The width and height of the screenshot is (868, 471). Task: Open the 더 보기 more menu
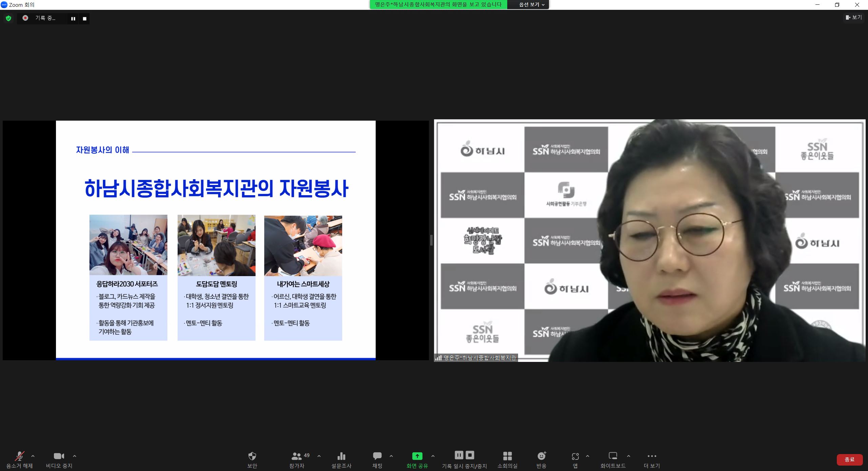coord(652,456)
